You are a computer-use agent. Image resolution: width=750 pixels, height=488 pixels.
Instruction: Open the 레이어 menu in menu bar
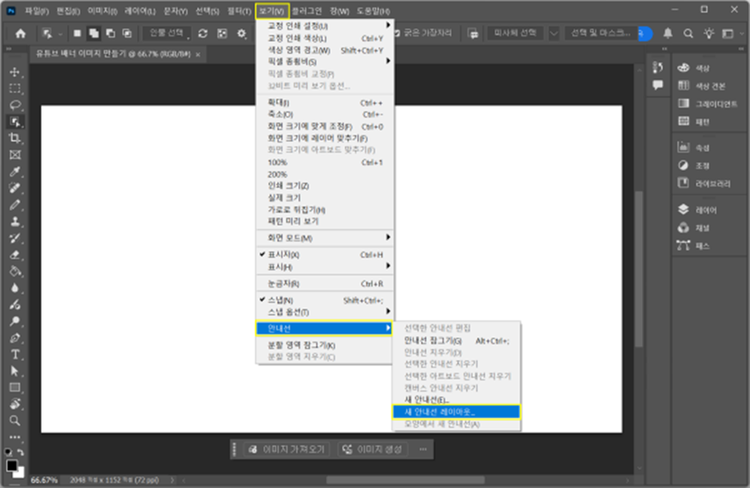(140, 11)
